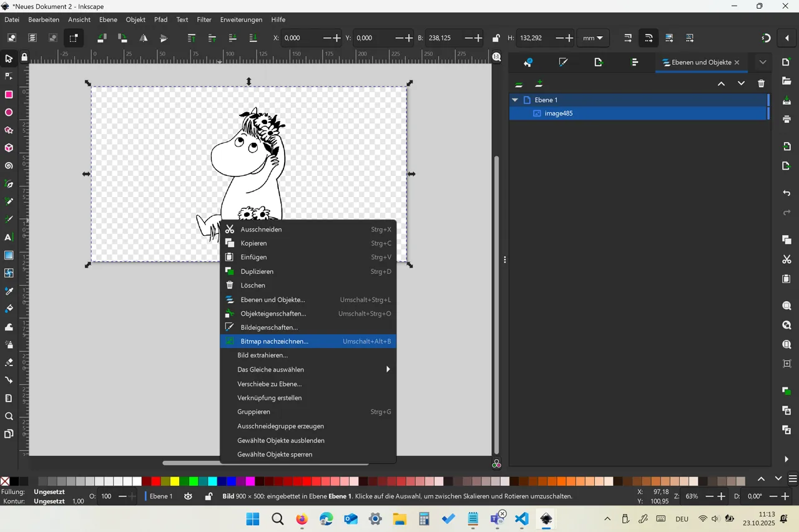Select the Gradient tool
The width and height of the screenshot is (799, 532).
(9, 255)
